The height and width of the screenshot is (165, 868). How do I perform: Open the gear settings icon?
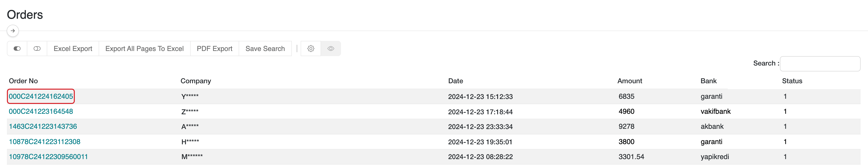(x=311, y=49)
